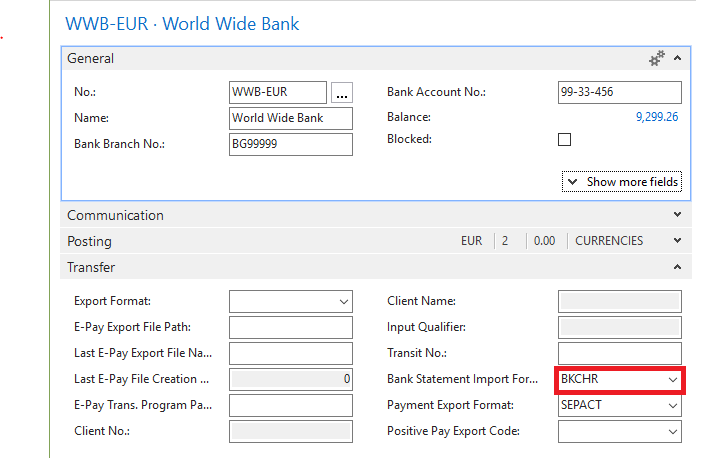Click the General FastTab customize gear icon
Image resolution: width=723 pixels, height=458 pixels.
click(656, 59)
